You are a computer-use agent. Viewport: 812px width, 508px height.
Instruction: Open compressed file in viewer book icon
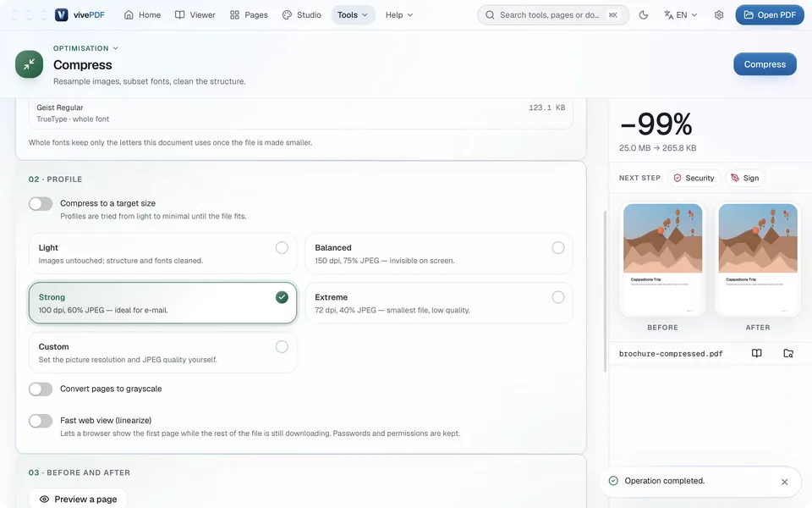(x=756, y=354)
